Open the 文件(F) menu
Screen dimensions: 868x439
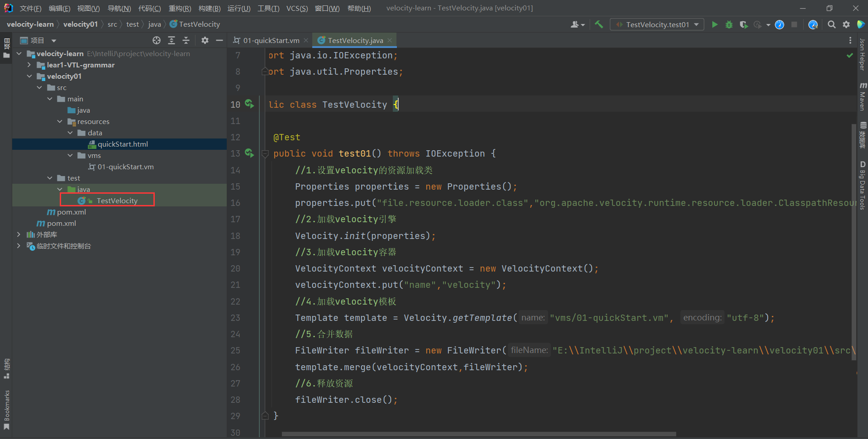click(x=30, y=8)
